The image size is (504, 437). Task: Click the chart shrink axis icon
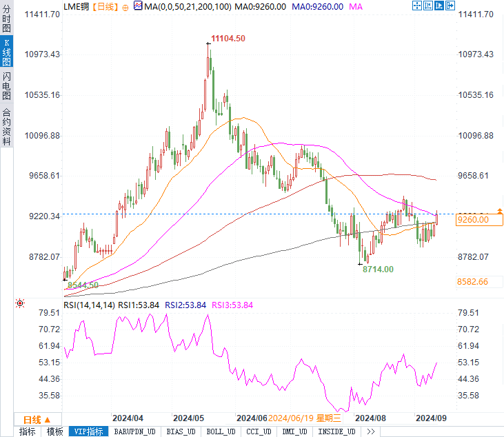(x=428, y=6)
